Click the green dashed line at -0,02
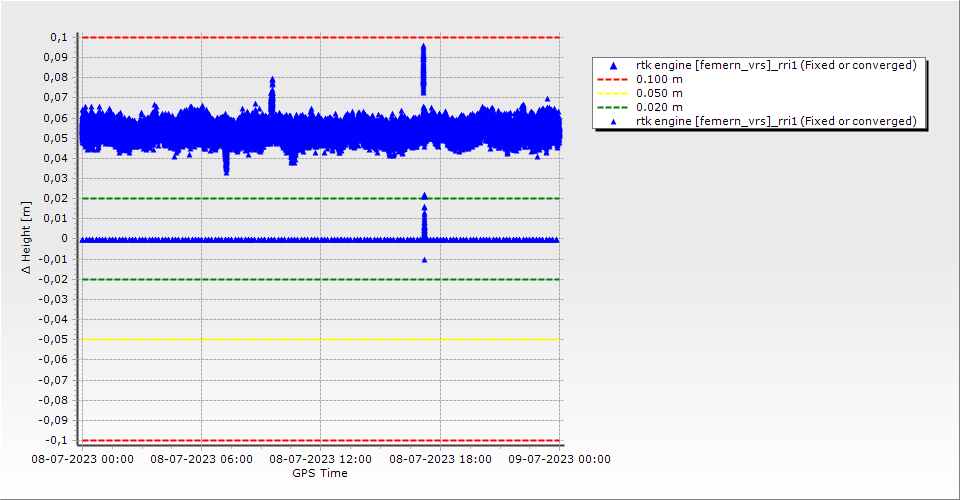960x500 pixels. coord(300,279)
